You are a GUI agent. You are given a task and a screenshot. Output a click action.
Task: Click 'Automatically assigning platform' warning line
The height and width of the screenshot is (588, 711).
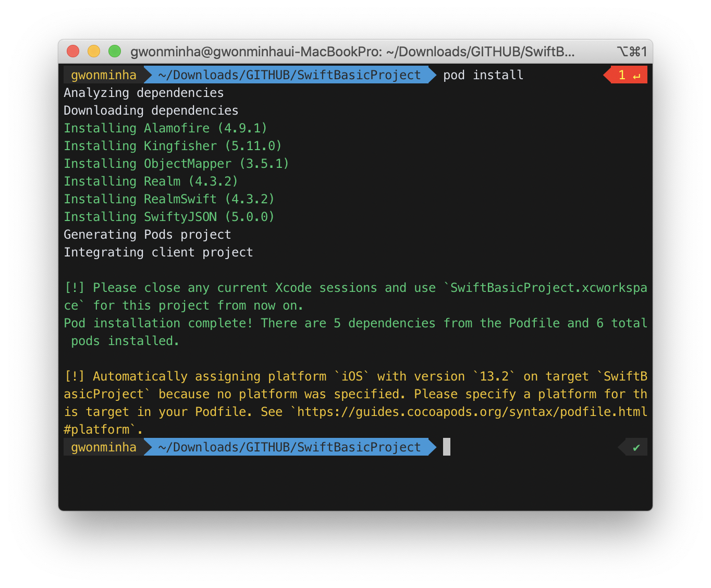click(355, 376)
